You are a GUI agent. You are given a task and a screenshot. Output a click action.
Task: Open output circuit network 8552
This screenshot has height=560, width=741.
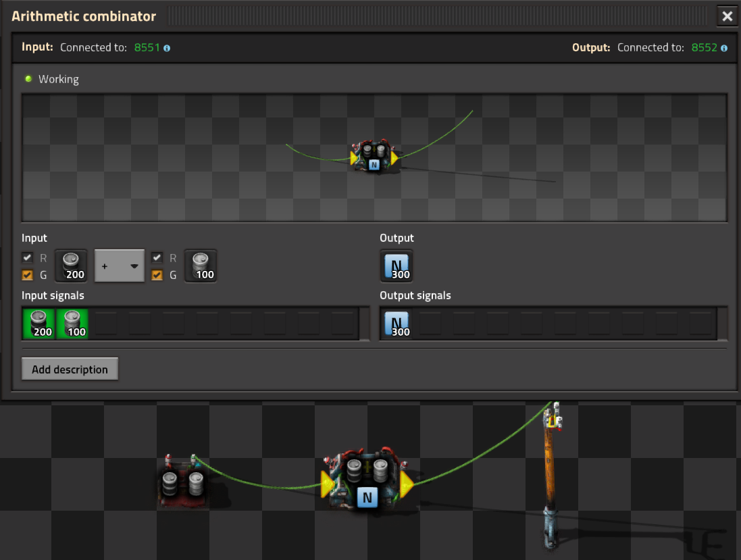[704, 48]
